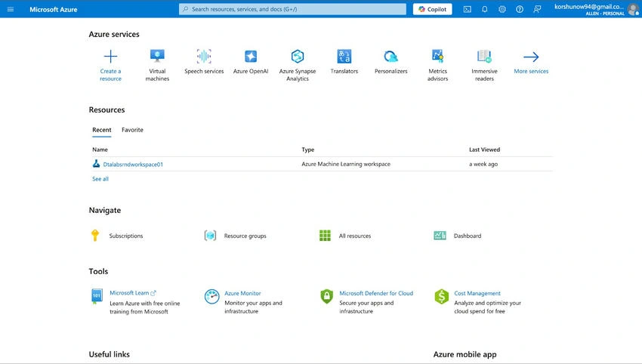642x364 pixels.
Task: Launch the Azure OpenAI service icon
Action: (251, 56)
